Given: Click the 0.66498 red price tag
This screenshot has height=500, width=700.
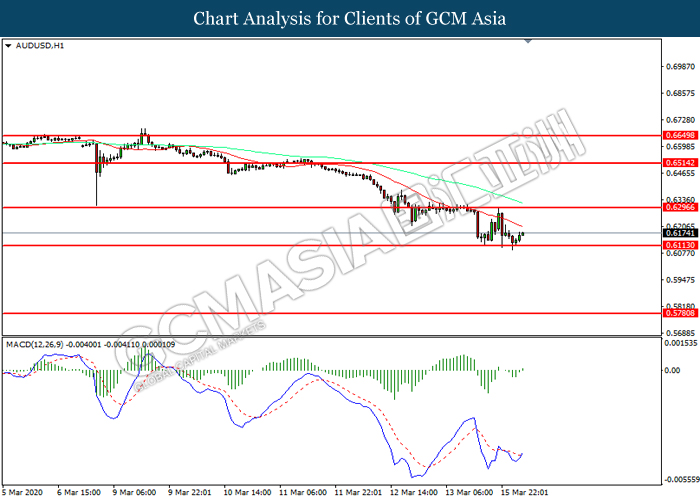Looking at the screenshot, I should [679, 135].
